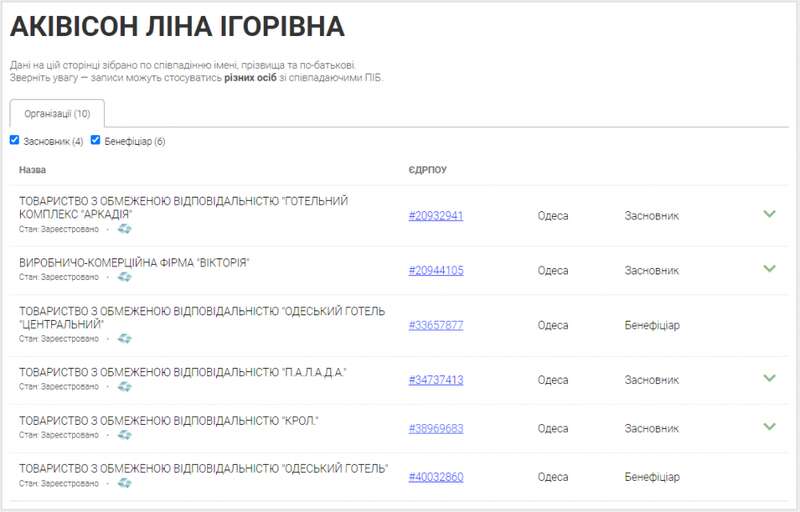Toggle the Бенефіціар (6) checkbox
Screen dimensions: 800x512
pyautogui.click(x=96, y=140)
